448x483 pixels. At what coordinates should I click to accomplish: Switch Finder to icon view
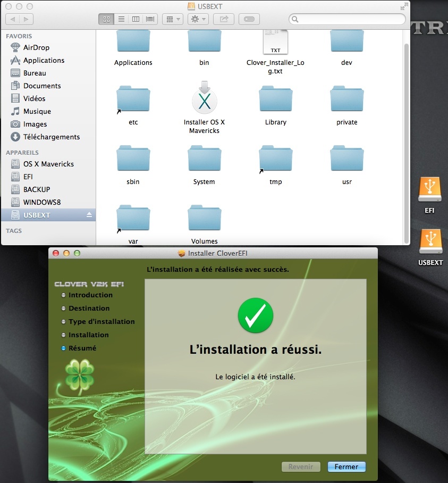click(106, 19)
